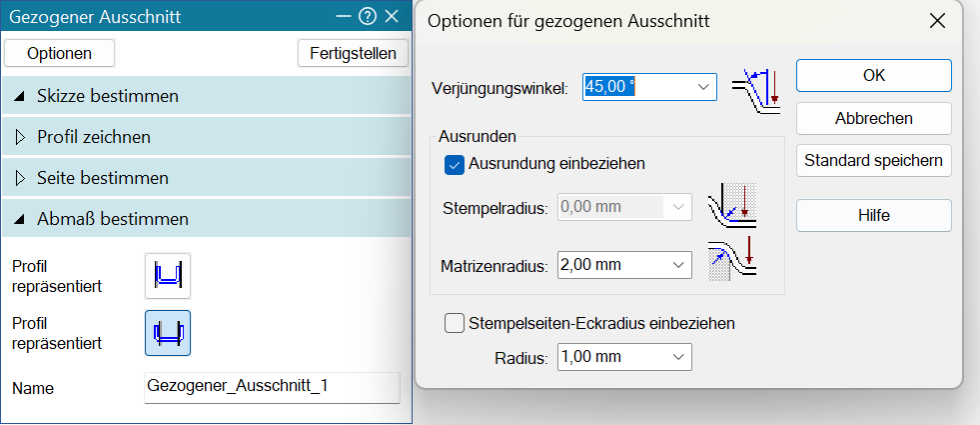Click the highlighted lower Profil repräsentiert icon

(x=168, y=333)
